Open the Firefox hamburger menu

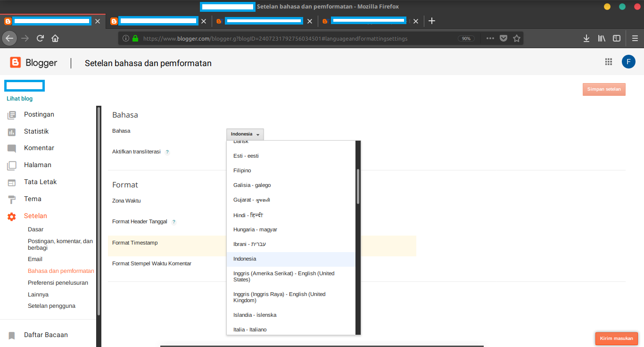click(635, 38)
